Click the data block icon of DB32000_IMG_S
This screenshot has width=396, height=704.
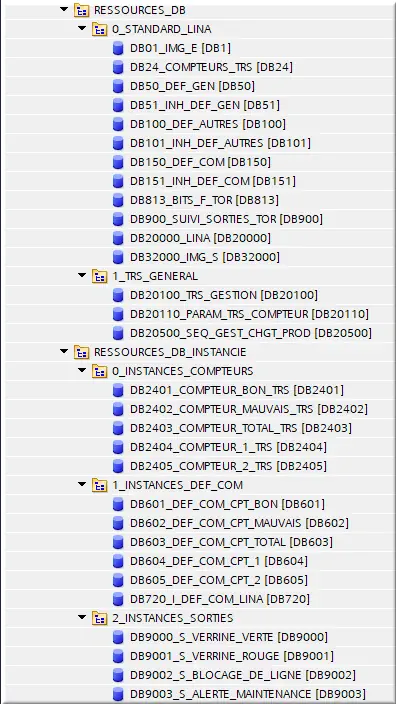coord(118,257)
